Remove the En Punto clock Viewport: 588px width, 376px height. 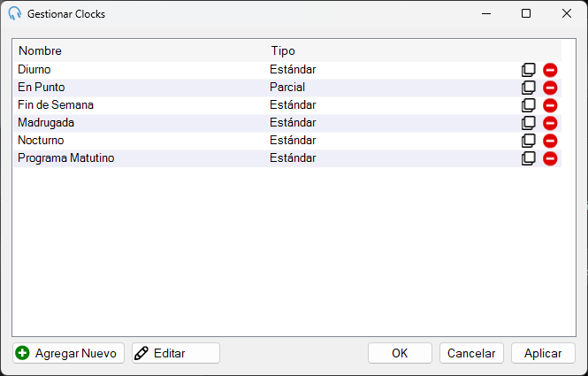pos(550,88)
